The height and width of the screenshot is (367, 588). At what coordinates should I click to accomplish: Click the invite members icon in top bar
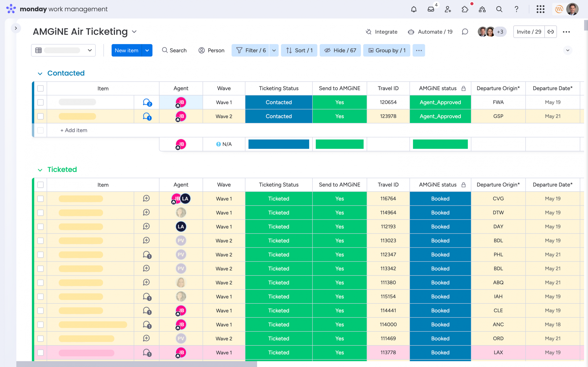448,9
